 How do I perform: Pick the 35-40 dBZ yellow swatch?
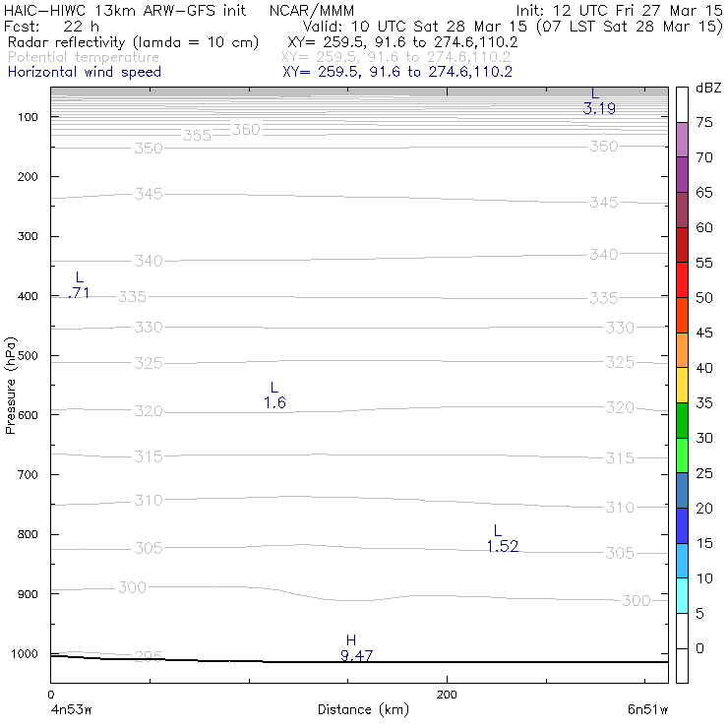click(x=682, y=386)
